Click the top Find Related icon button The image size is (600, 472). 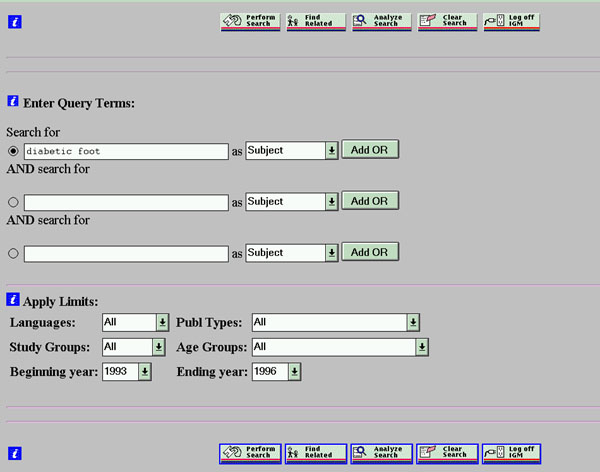click(x=315, y=21)
